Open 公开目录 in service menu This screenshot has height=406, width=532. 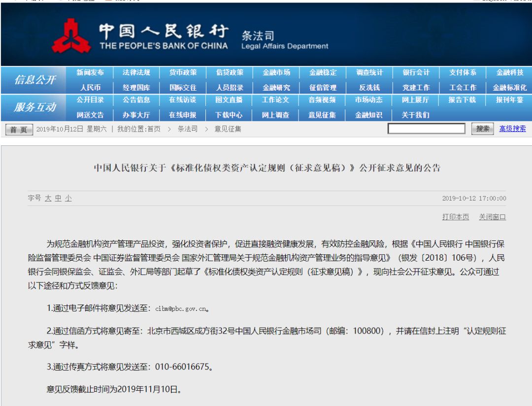click(90, 100)
